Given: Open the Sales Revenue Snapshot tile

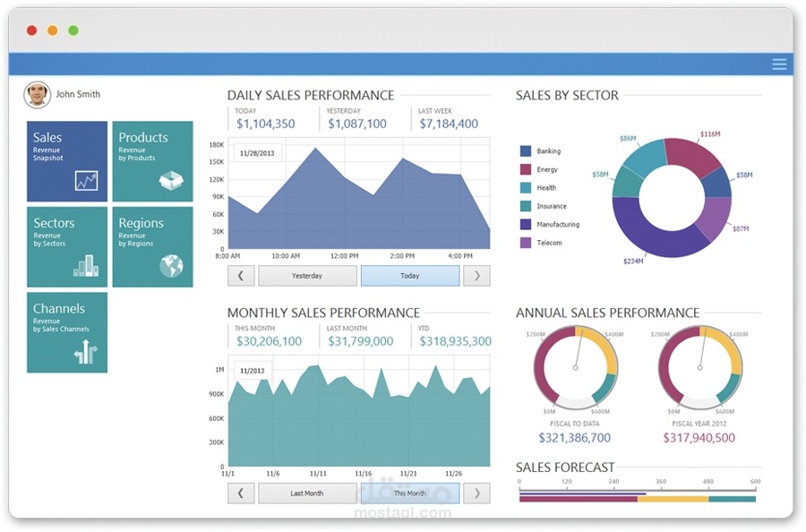Looking at the screenshot, I should click(x=66, y=161).
